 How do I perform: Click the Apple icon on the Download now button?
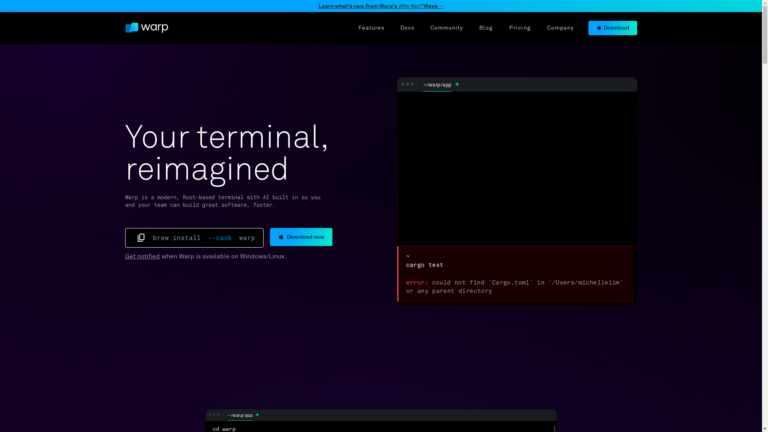point(281,237)
